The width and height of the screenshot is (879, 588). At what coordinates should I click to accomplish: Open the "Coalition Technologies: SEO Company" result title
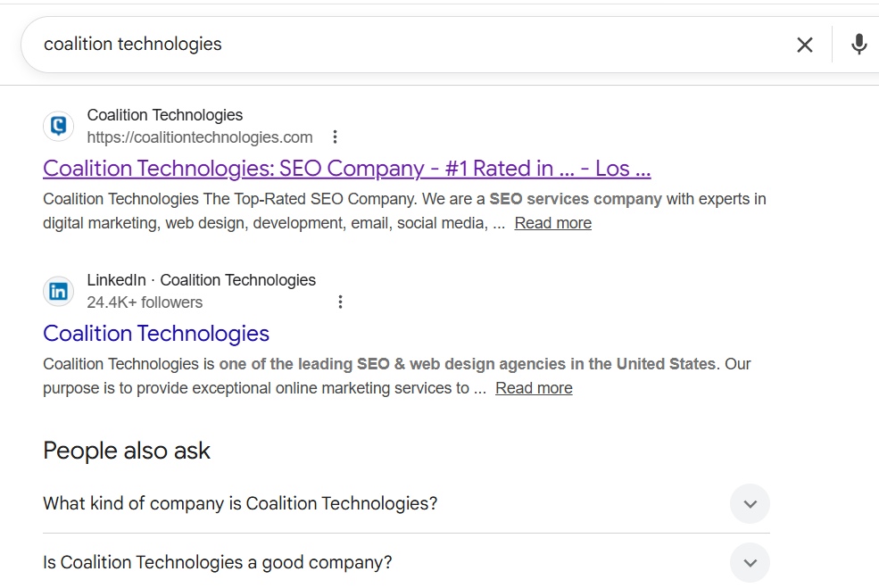point(346,168)
